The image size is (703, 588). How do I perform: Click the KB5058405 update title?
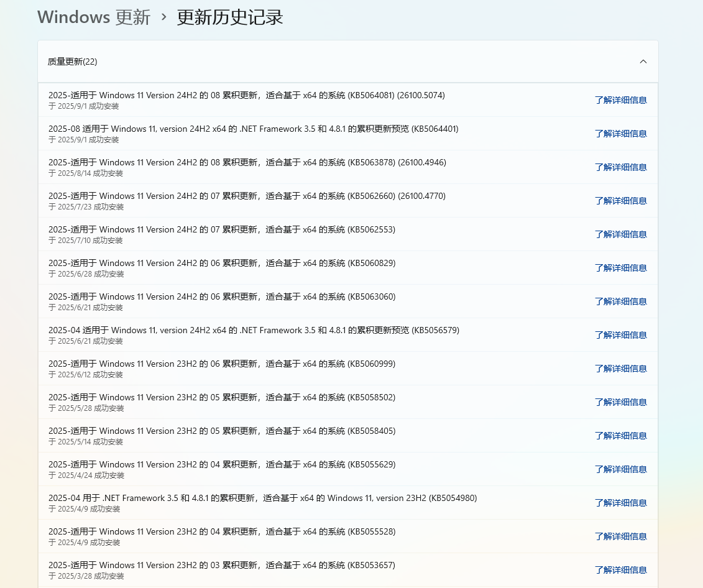222,431
